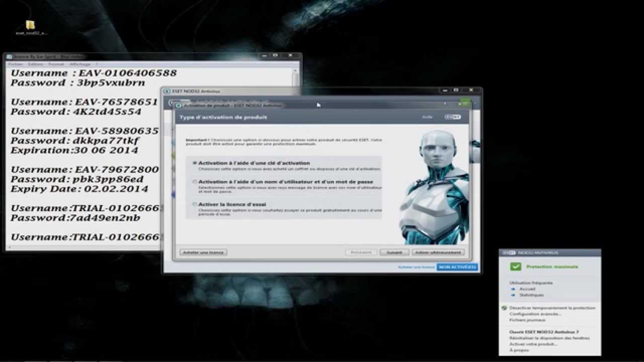Choose Désactiver temporairement la protection
The image size is (644, 362).
click(552, 308)
